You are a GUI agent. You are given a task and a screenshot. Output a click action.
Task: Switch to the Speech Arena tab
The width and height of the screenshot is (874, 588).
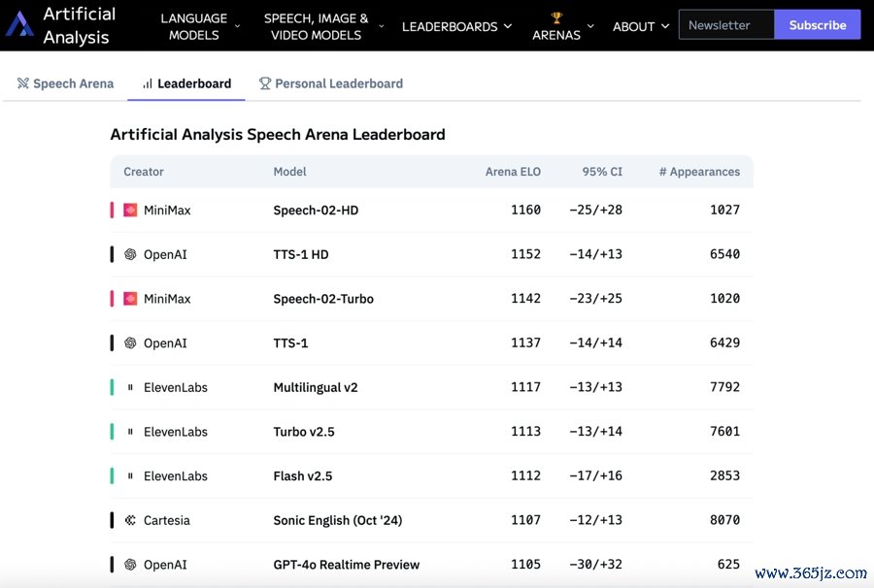65,83
